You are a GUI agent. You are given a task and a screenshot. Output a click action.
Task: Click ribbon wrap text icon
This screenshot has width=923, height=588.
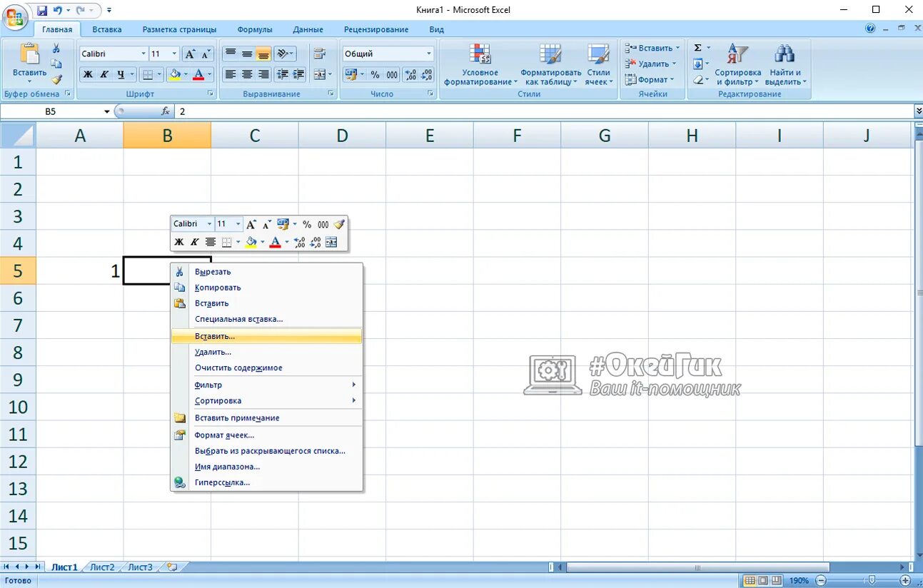[x=320, y=54]
